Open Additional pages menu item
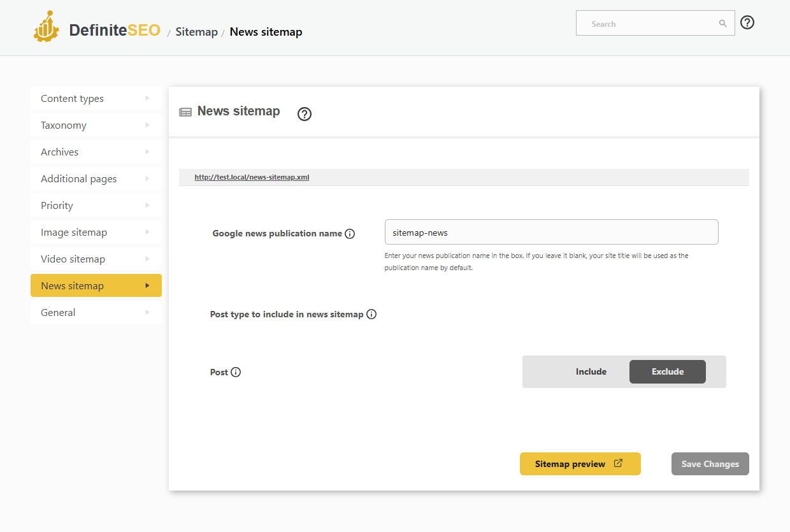 click(96, 178)
